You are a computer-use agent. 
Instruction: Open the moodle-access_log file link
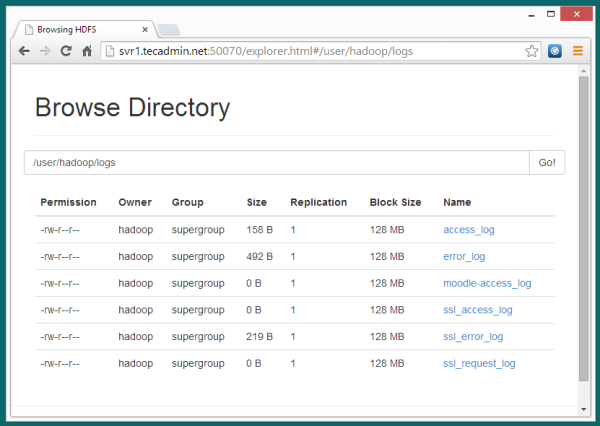[487, 283]
